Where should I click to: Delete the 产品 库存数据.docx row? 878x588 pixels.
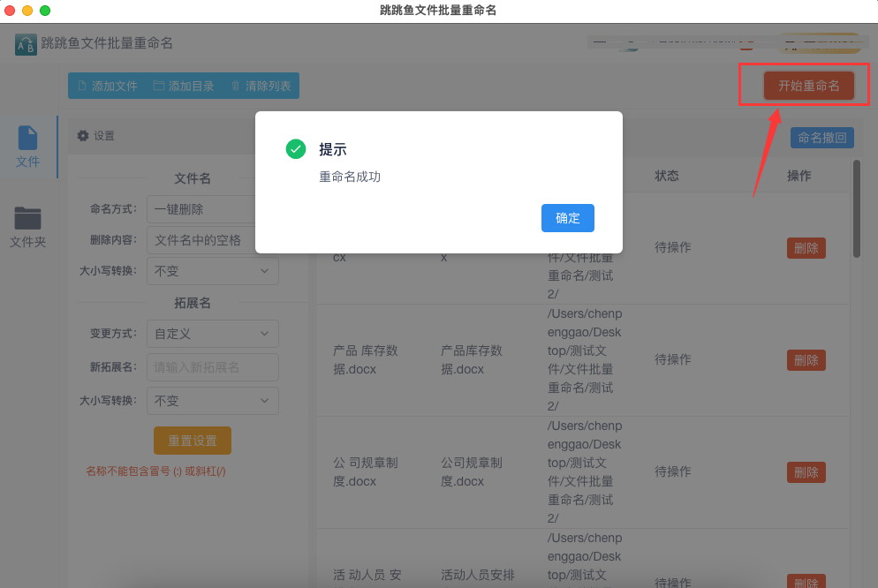point(806,360)
